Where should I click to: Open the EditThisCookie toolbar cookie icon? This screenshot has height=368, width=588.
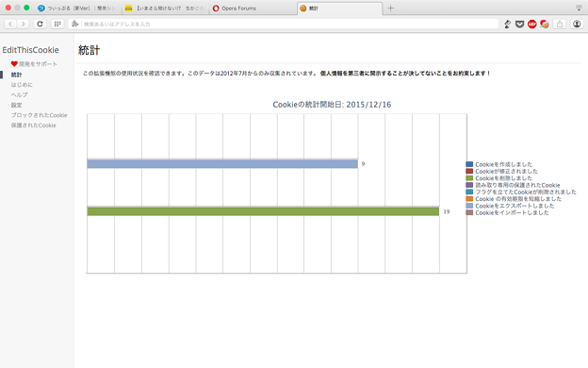[x=545, y=24]
